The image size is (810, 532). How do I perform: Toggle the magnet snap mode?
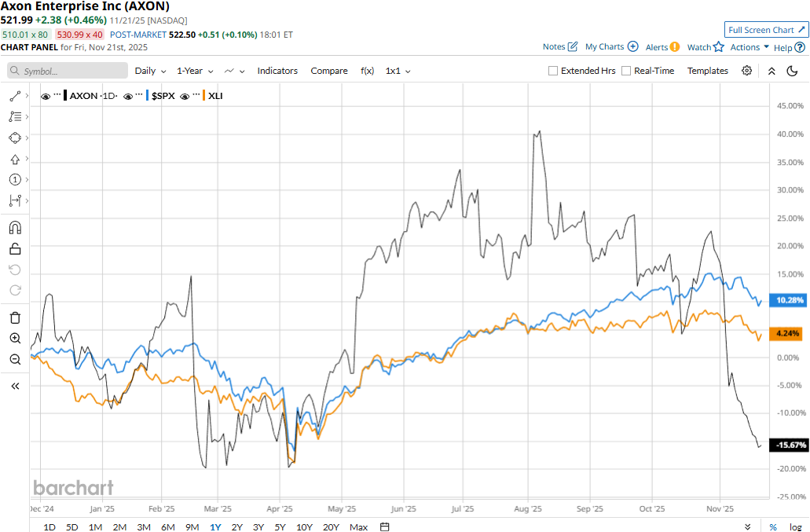point(15,228)
